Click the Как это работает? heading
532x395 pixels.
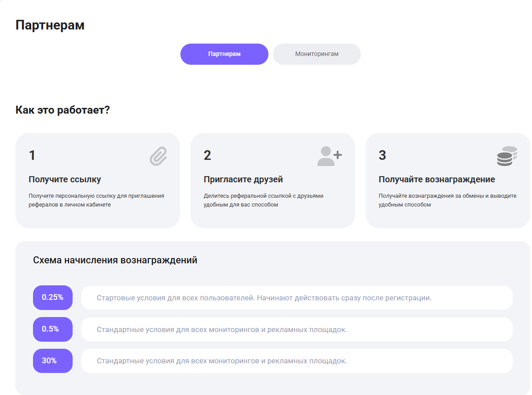pyautogui.click(x=62, y=110)
